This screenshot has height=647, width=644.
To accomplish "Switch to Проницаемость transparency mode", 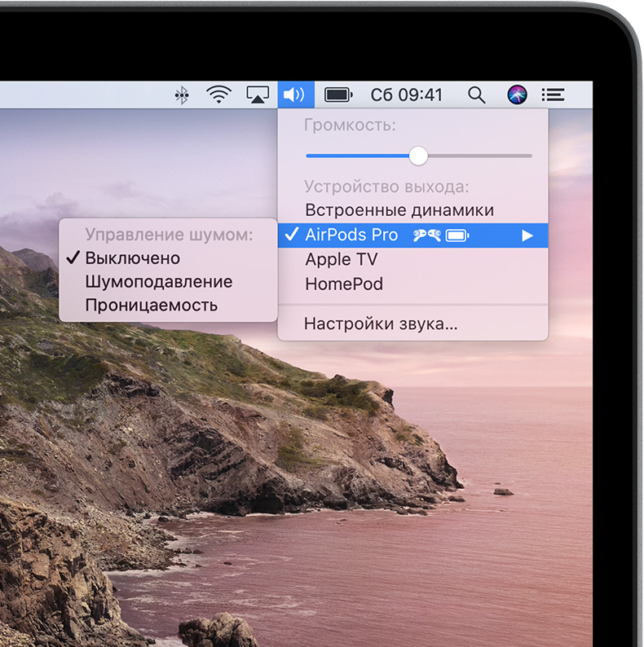I will [151, 306].
